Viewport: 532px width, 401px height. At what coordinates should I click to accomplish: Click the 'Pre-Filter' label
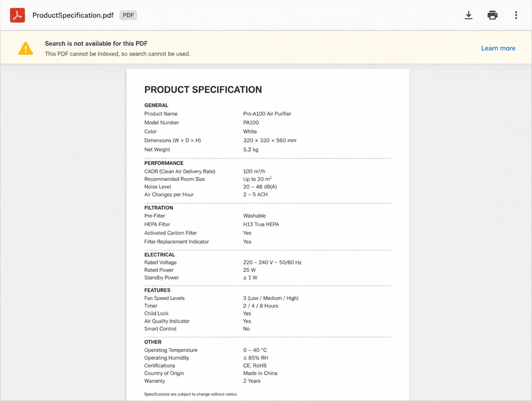point(155,216)
